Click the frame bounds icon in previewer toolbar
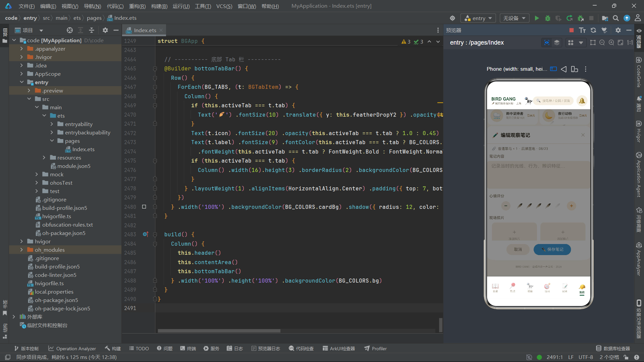The image size is (644, 362). pyautogui.click(x=593, y=43)
